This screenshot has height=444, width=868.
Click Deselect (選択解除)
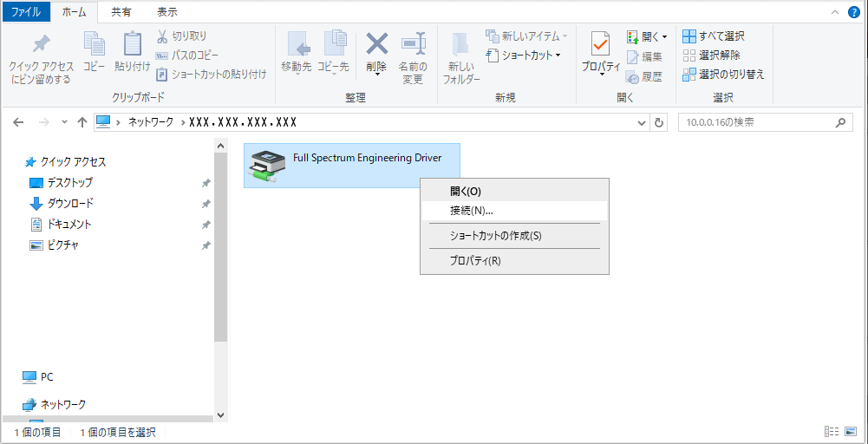[711, 55]
